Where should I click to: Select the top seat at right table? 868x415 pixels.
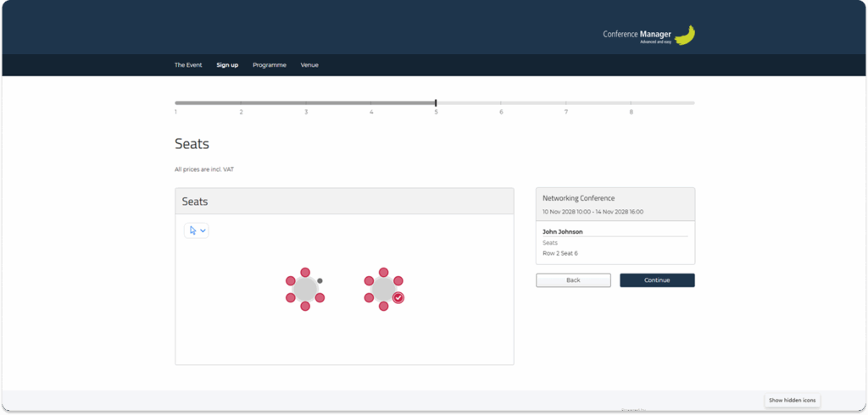[x=383, y=272]
